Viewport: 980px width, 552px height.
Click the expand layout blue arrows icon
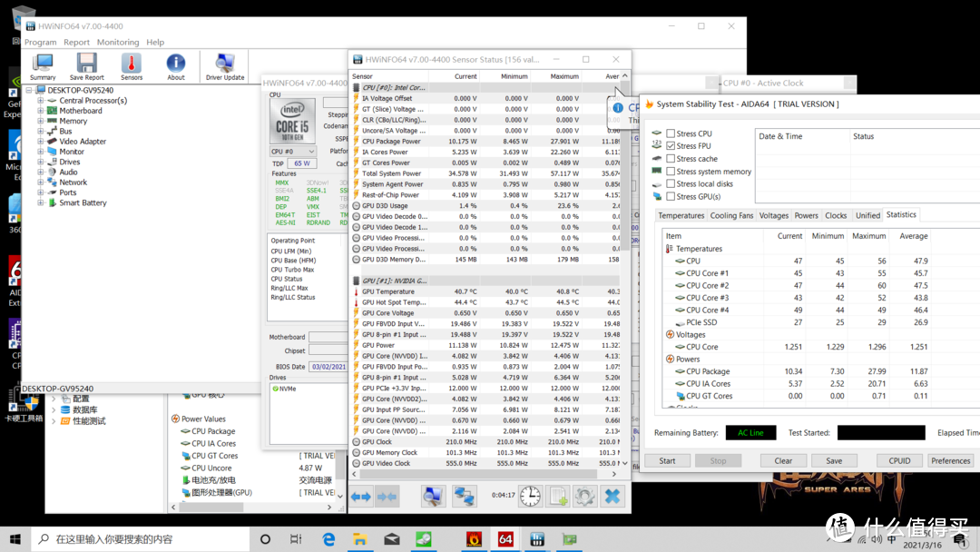(x=361, y=496)
